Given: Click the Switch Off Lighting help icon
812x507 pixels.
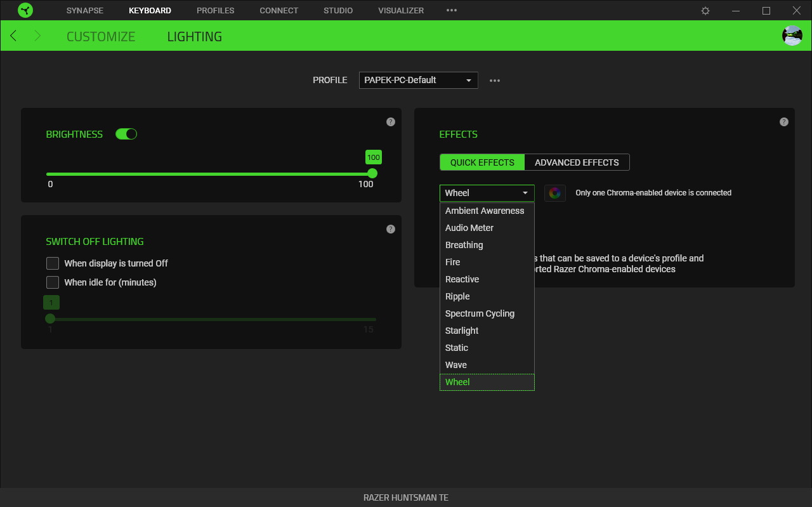Looking at the screenshot, I should point(391,229).
